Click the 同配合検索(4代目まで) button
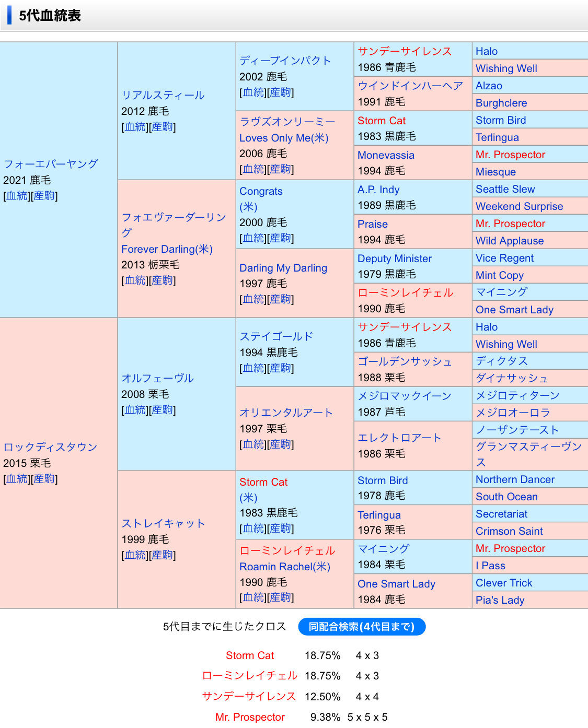588x728 pixels. click(362, 627)
